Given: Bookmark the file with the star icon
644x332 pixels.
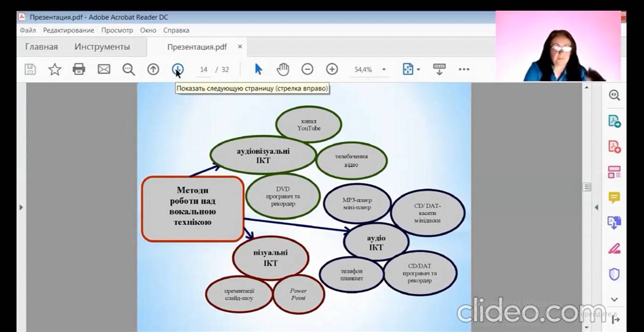Looking at the screenshot, I should 55,69.
